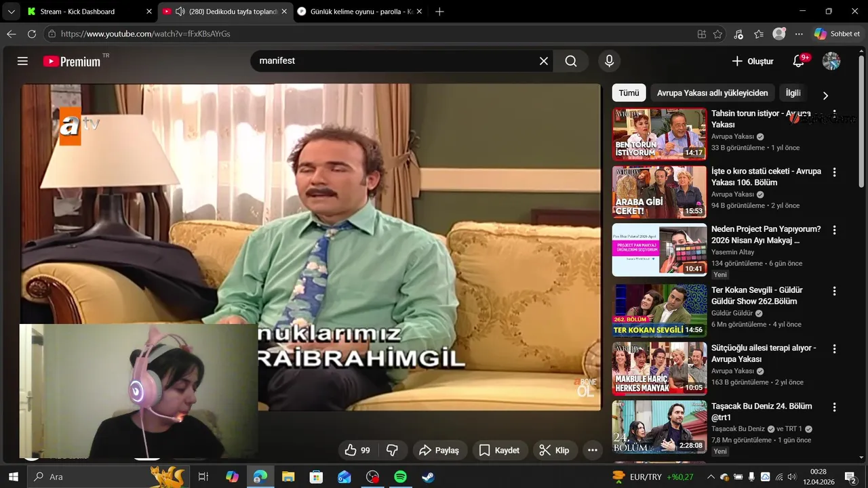This screenshot has width=868, height=488.
Task: Select 'Avrupa Yakası adlı yükleyiciden' chip
Action: point(712,93)
